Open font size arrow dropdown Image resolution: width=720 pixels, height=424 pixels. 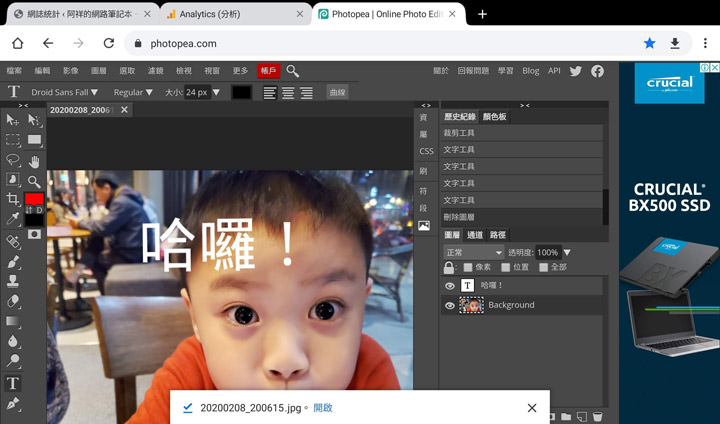216,92
